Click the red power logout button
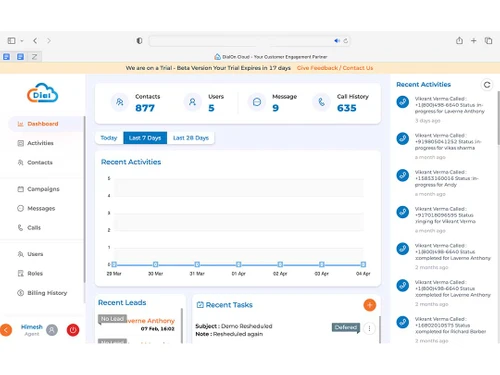The width and height of the screenshot is (500, 375). pyautogui.click(x=73, y=330)
